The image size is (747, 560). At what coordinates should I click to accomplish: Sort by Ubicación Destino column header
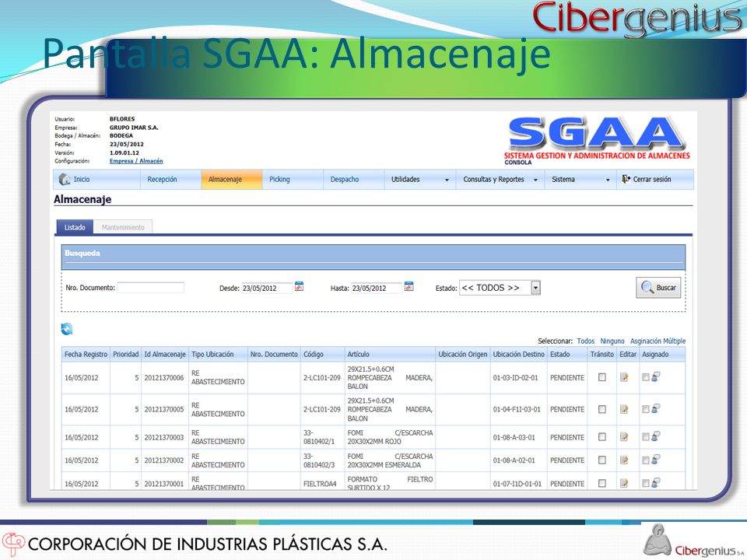[518, 355]
